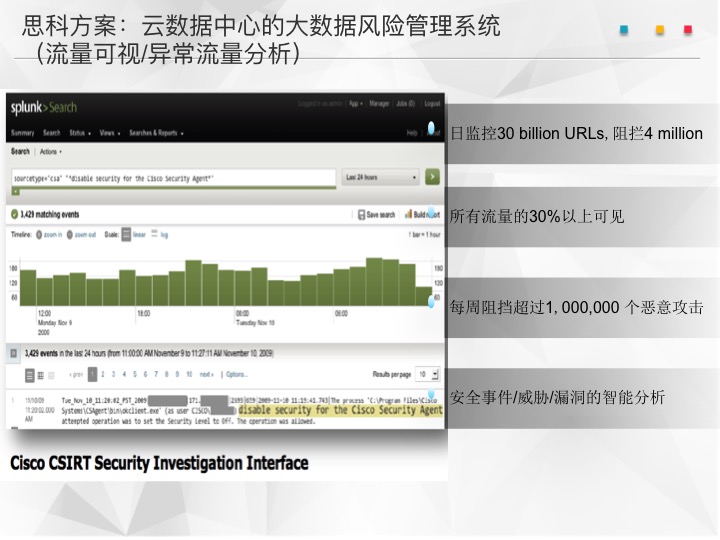The image size is (720, 540).
Task: Select the table view results icon
Action: [x=40, y=376]
